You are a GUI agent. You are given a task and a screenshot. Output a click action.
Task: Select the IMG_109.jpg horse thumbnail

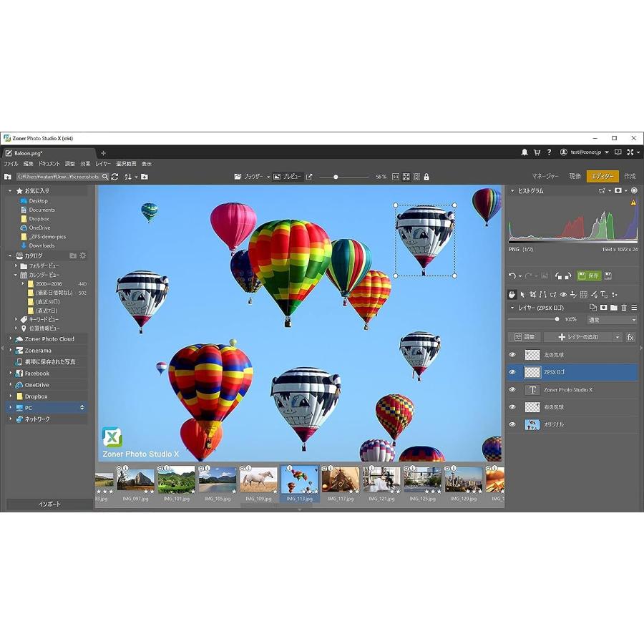pyautogui.click(x=259, y=479)
